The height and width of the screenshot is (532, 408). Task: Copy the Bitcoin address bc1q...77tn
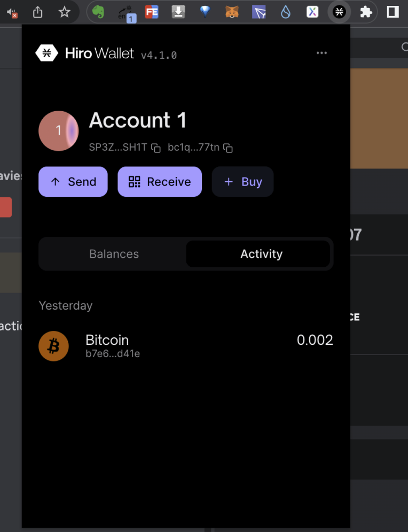228,148
